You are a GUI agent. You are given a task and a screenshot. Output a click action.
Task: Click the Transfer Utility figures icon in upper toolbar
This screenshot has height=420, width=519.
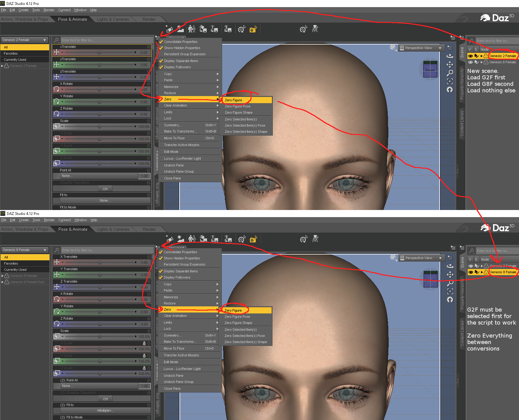[192, 29]
